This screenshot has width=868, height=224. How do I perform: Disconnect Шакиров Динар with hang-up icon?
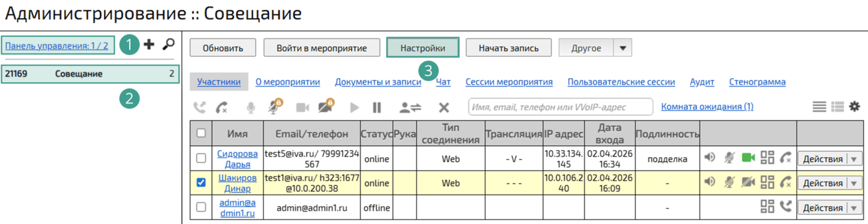coord(786,183)
